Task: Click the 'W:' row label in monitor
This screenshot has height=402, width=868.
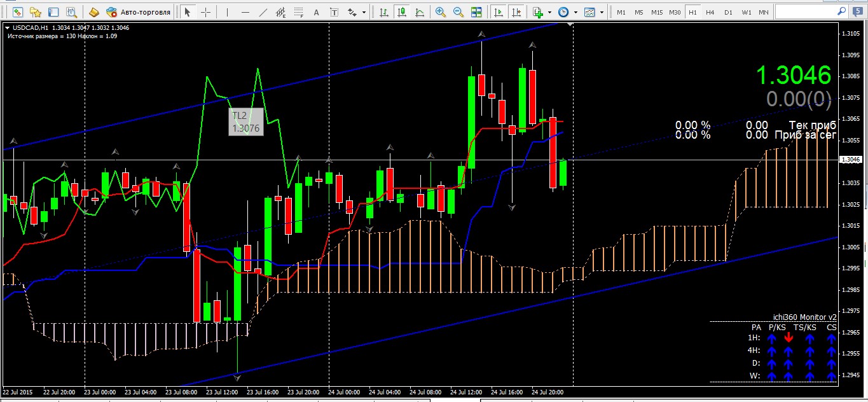Action: 755,375
